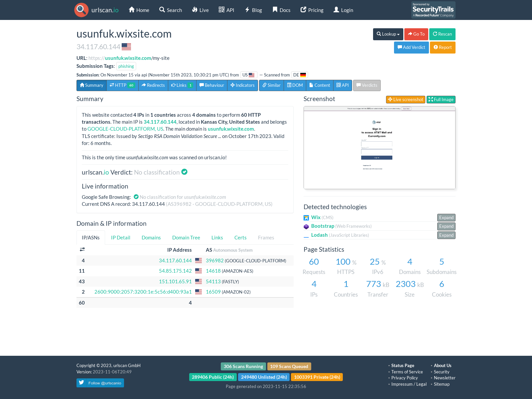Switch to the IP Detail tab
Screen dimensions: 532x399
coord(121,238)
